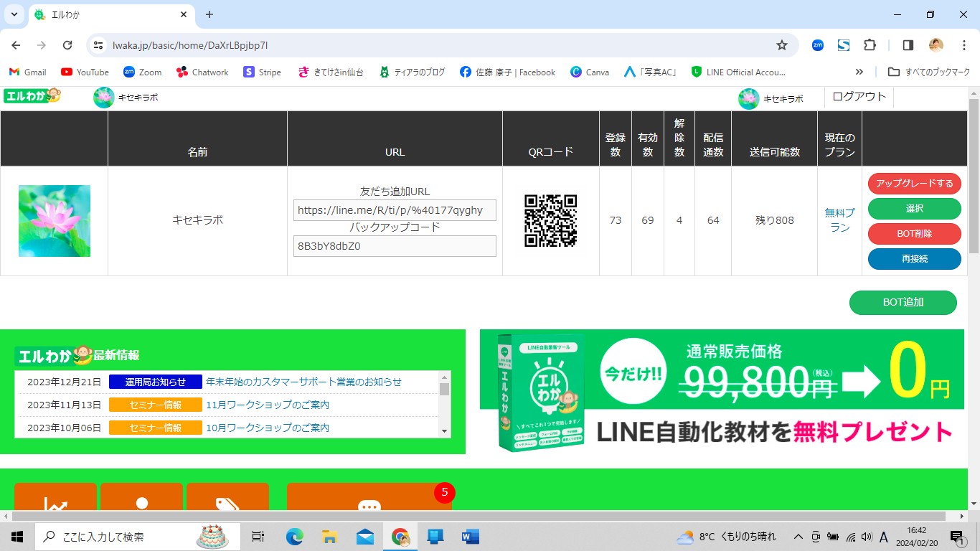
Task: Open the Canva bookmark
Action: (589, 72)
